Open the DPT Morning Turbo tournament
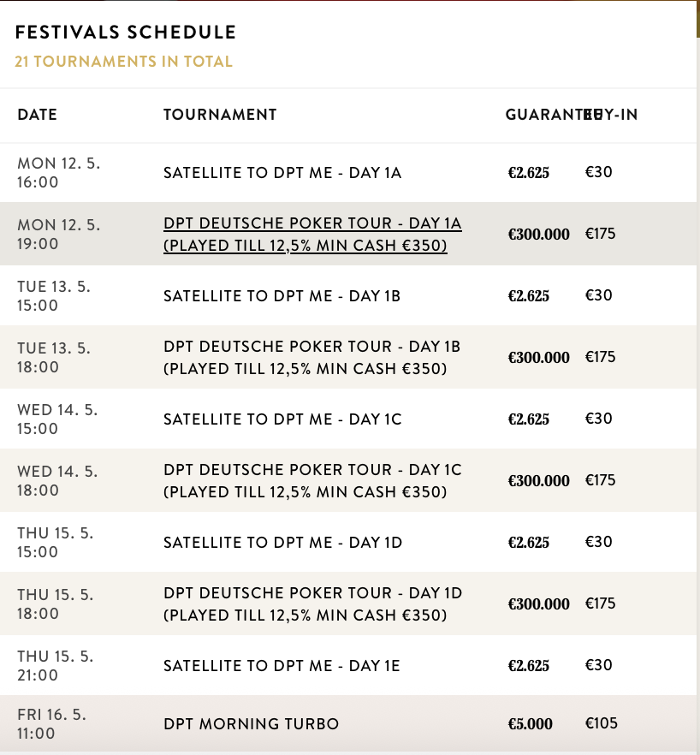This screenshot has height=755, width=700. [x=251, y=724]
